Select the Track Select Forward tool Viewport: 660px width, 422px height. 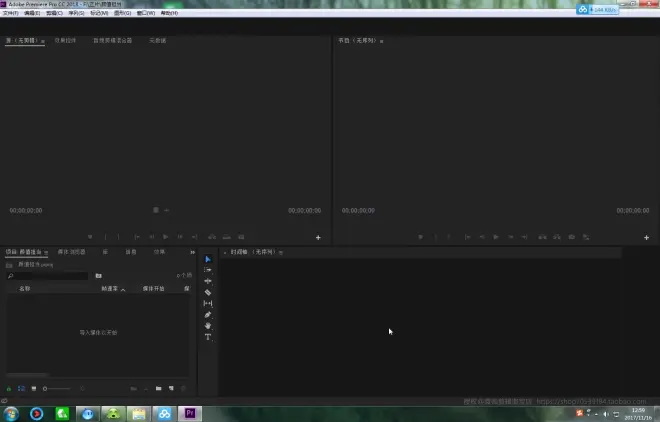pyautogui.click(x=208, y=270)
